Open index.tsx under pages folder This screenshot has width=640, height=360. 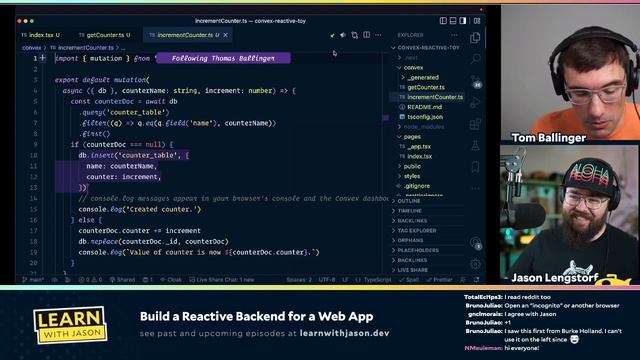click(x=427, y=156)
